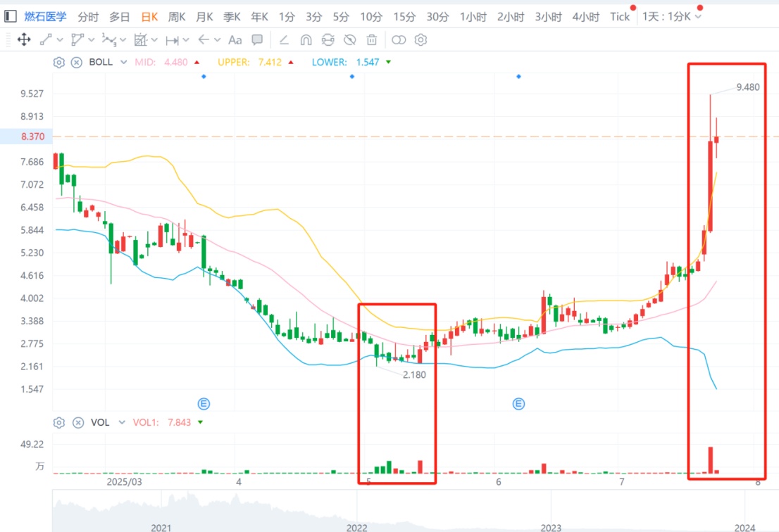This screenshot has height=532, width=779.
Task: Expand trend line tool options
Action: pos(60,39)
